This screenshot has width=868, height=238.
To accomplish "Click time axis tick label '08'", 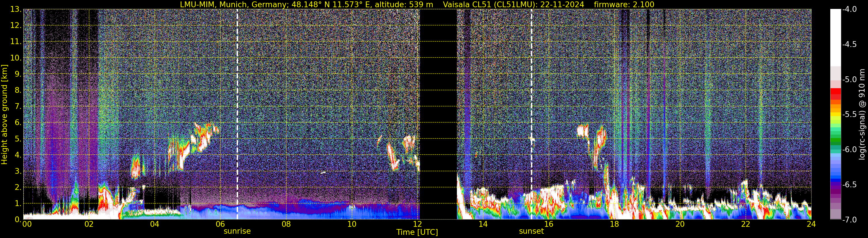I will tap(286, 224).
